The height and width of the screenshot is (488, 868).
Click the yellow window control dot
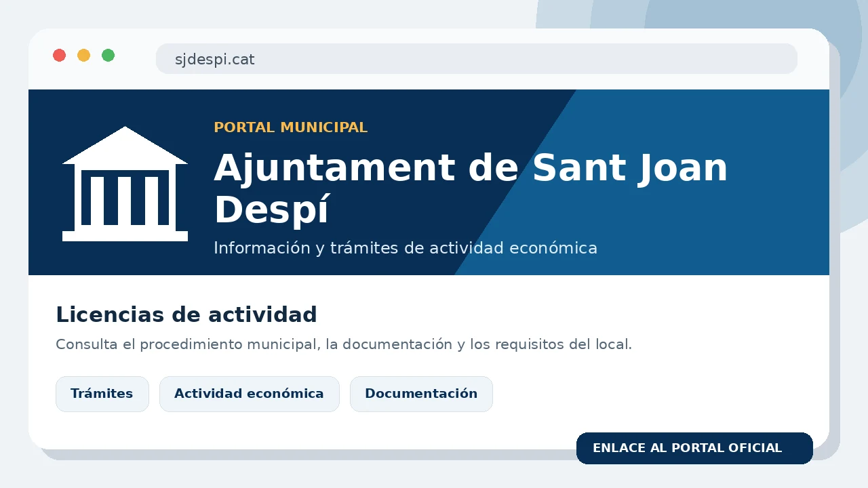tap(84, 56)
